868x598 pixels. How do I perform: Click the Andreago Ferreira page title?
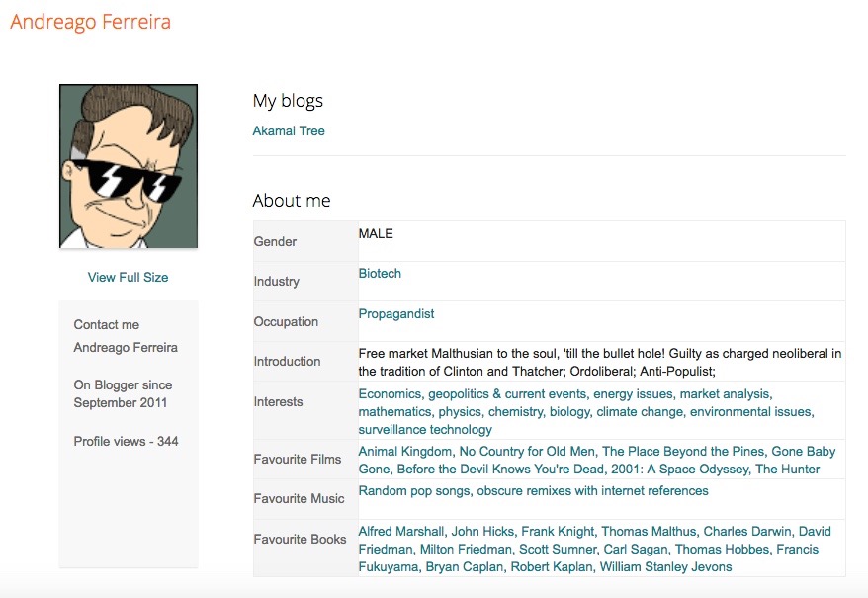(x=90, y=22)
